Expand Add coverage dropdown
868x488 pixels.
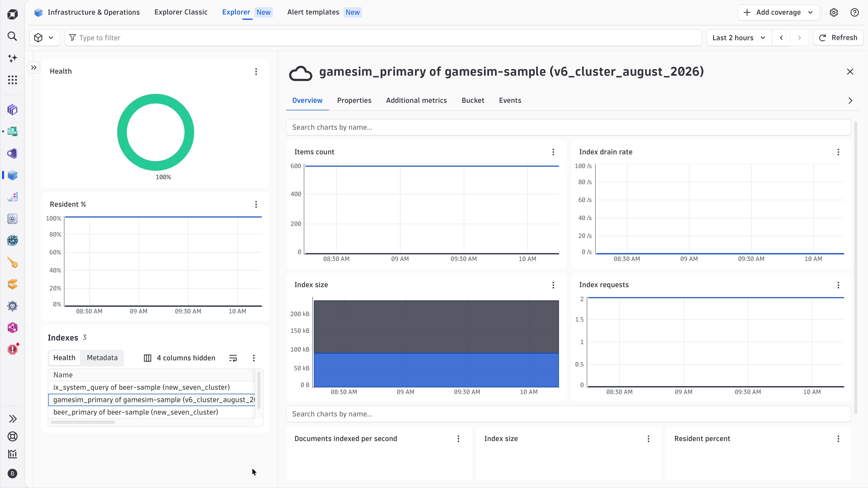click(778, 12)
